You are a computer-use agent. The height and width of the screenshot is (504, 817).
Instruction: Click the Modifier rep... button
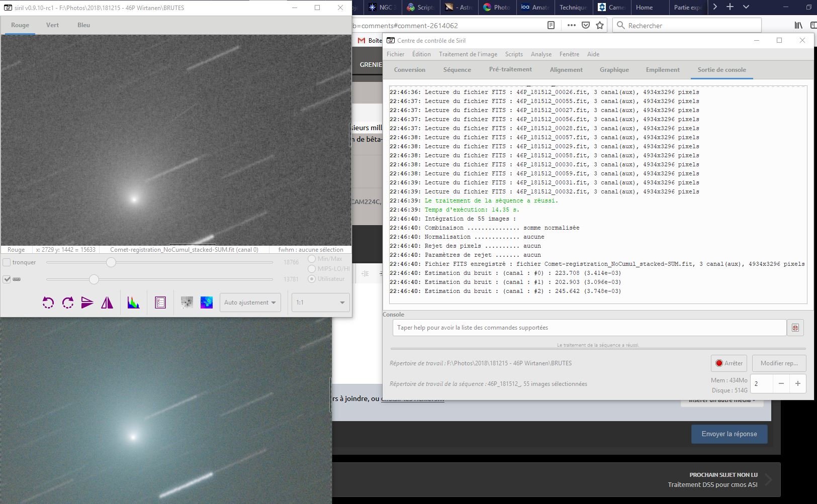point(779,363)
